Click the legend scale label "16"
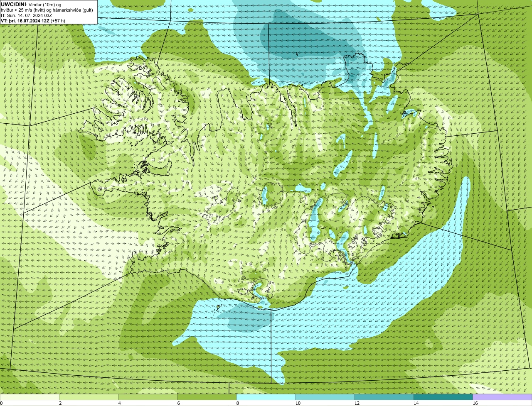 (475, 403)
